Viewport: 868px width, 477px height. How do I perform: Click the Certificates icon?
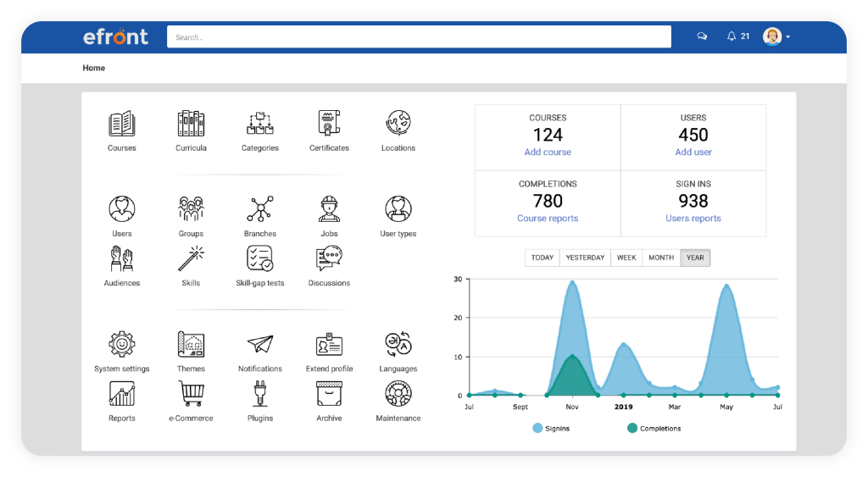(x=329, y=125)
